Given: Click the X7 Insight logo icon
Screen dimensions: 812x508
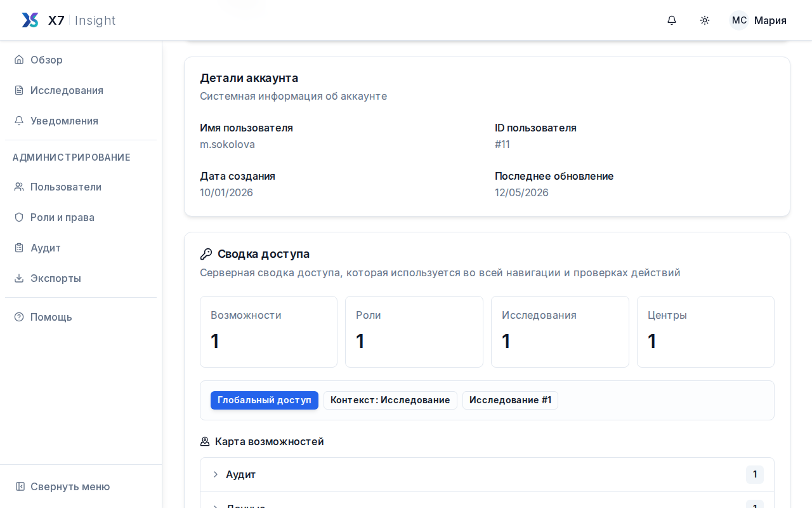Looking at the screenshot, I should tap(30, 20).
